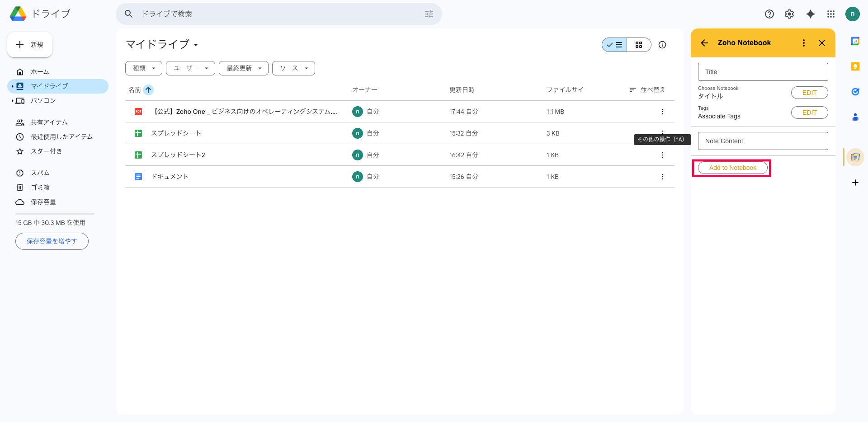Expand the マイドライブ title dropdown
This screenshot has width=868, height=422.
pos(196,45)
